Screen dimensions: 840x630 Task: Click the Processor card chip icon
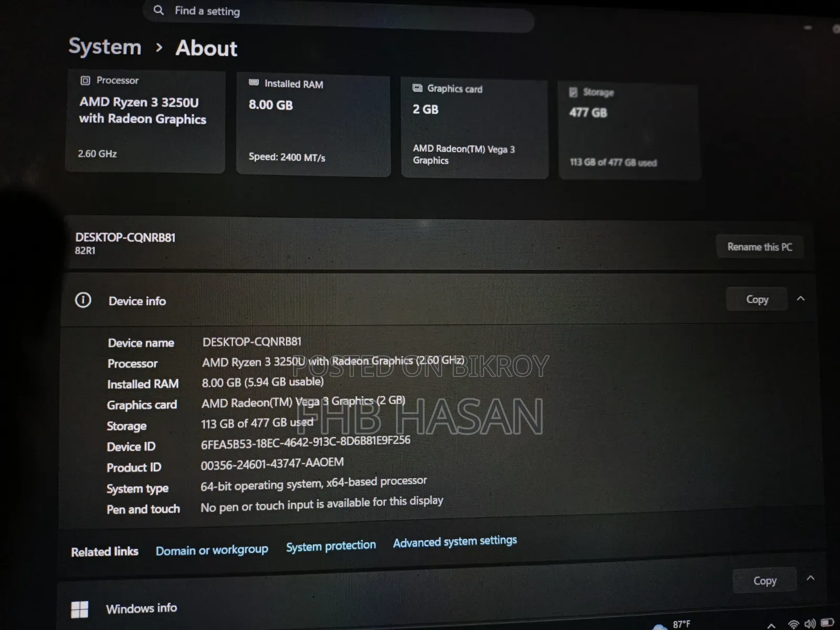(x=85, y=80)
